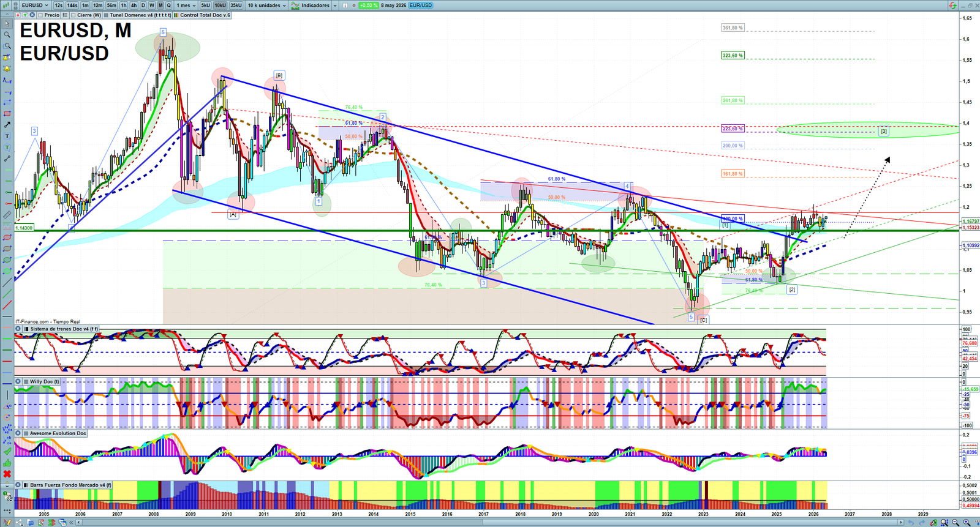Open the list icon next to Precio
Viewport: 980px width, 527px height.
[65, 15]
